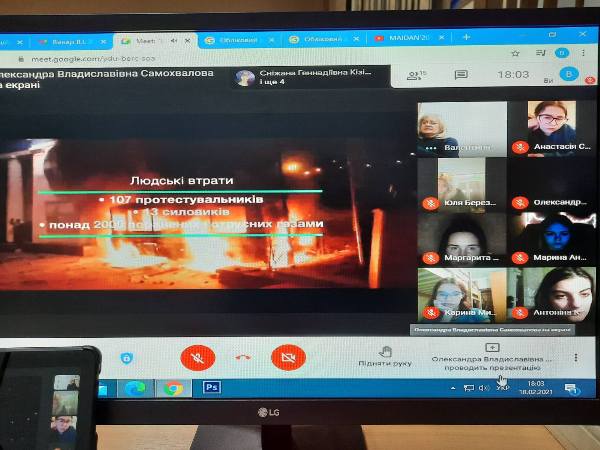Open Сніжана Геннадіївна Кізі... participants strip
This screenshot has height=450, width=600.
[310, 77]
